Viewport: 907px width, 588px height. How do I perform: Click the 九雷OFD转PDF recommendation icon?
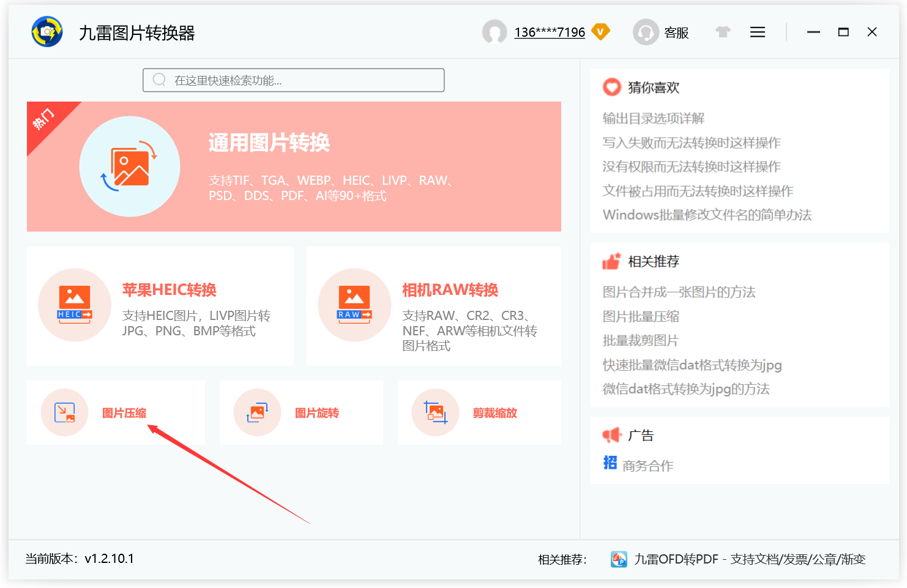click(x=619, y=559)
